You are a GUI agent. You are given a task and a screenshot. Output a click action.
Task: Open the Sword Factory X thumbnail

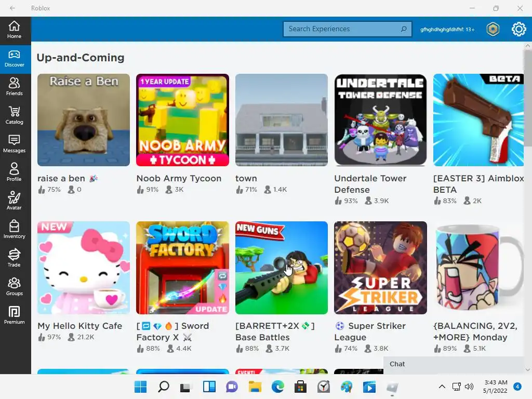(x=182, y=268)
